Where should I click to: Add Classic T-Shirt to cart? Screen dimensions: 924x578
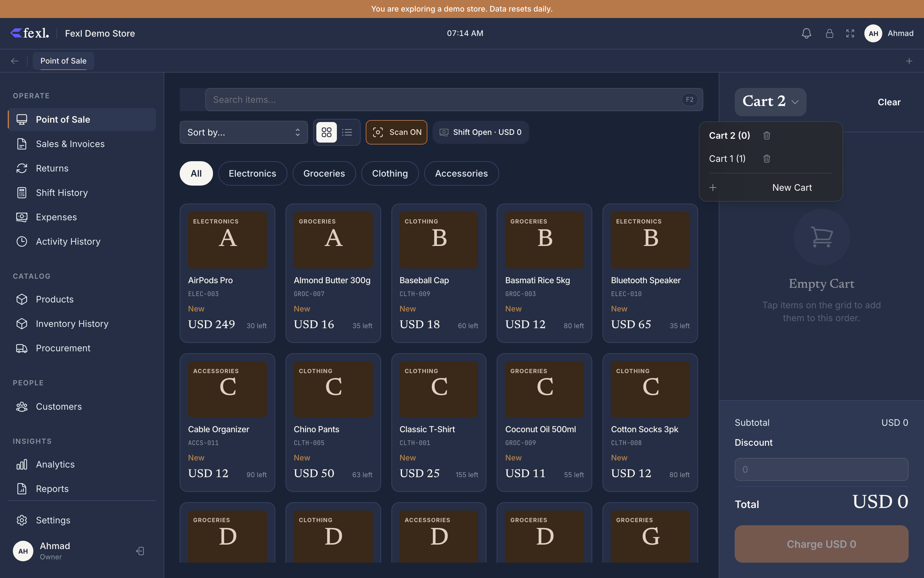(439, 422)
